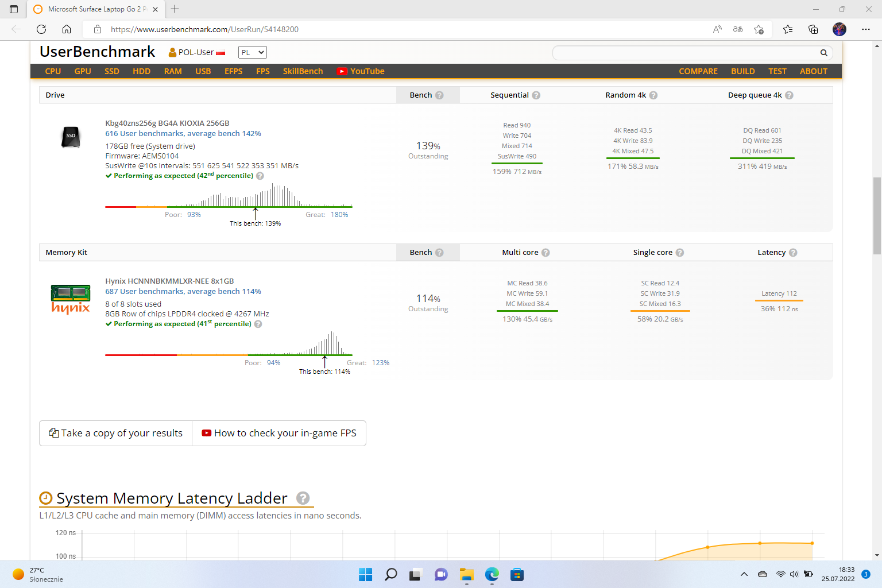Open the PL language dropdown

coord(253,52)
